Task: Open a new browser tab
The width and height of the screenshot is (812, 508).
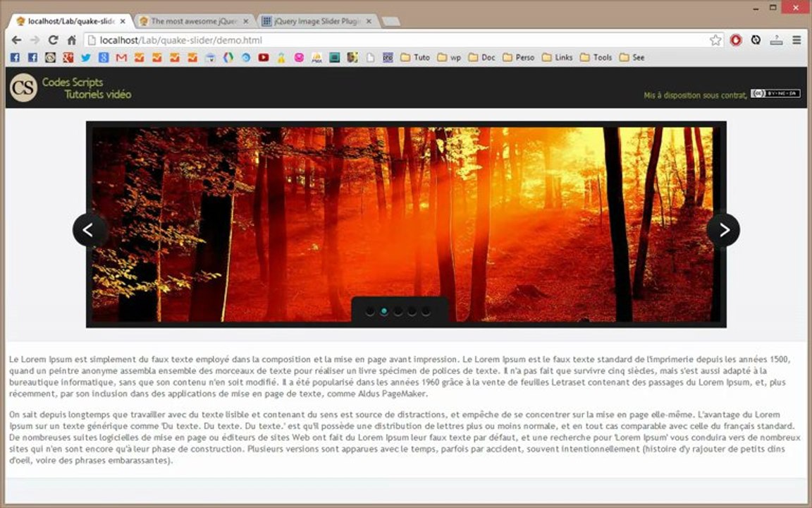Action: 391,21
